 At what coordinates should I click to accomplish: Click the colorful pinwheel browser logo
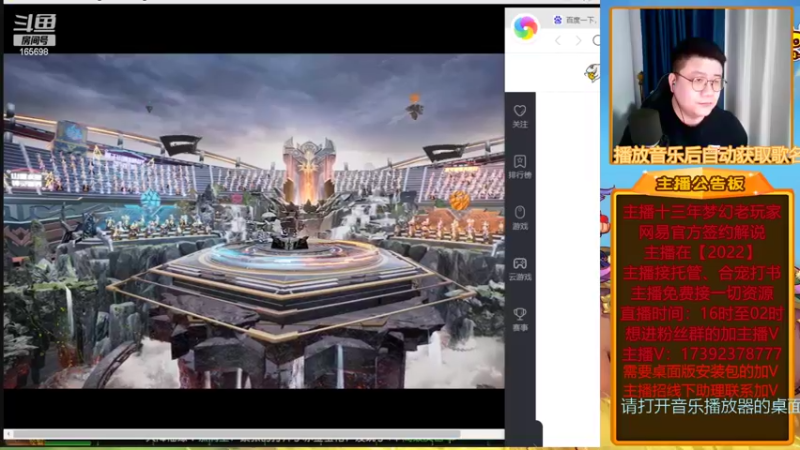(x=525, y=27)
